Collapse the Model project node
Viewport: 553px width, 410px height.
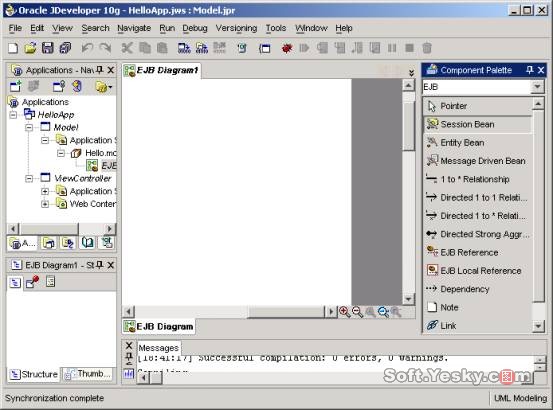29,127
